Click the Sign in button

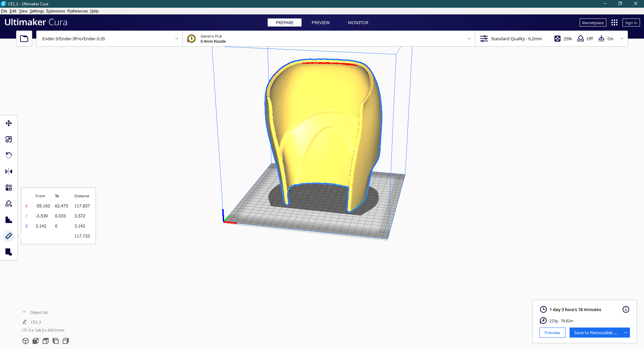click(631, 22)
